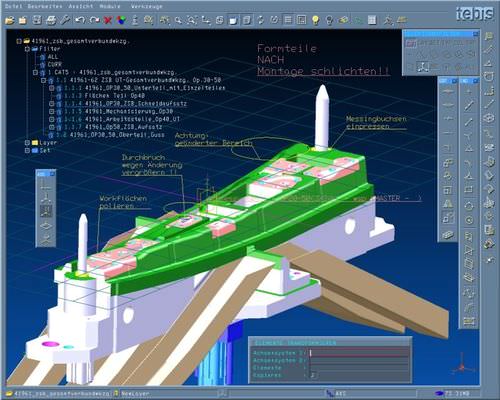500x400 pixels.
Task: Click the red X delete icon
Action: tap(108, 20)
